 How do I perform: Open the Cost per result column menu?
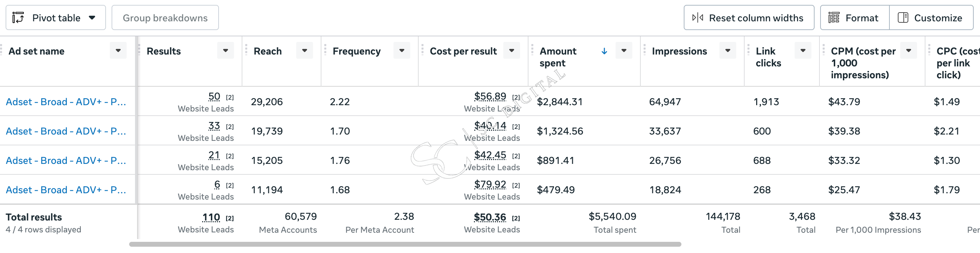tap(512, 51)
